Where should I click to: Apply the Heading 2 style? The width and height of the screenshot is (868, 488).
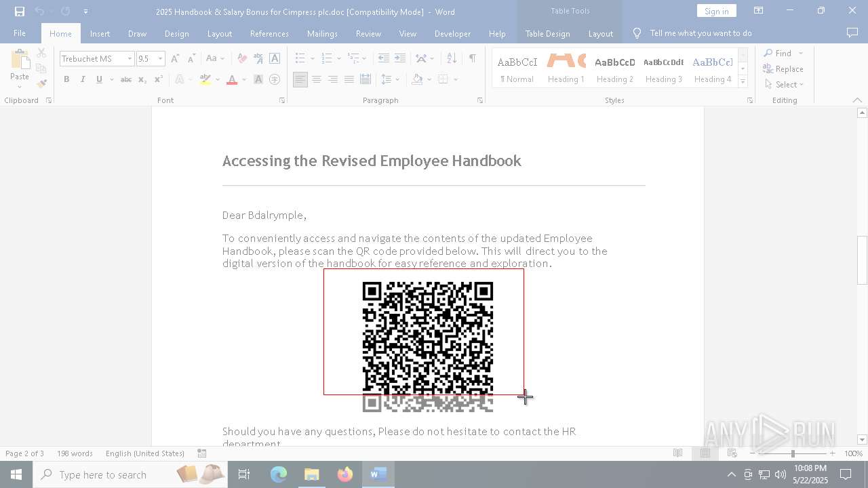615,69
